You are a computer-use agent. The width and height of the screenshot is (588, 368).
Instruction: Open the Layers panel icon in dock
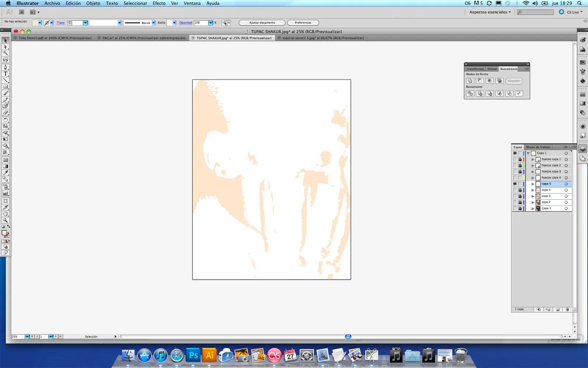point(582,149)
